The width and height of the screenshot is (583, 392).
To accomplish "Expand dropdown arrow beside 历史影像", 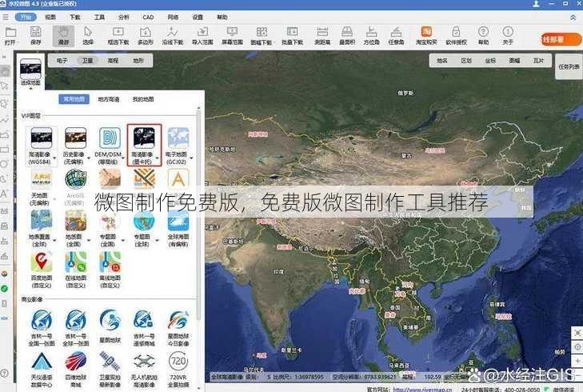I will tap(89, 158).
